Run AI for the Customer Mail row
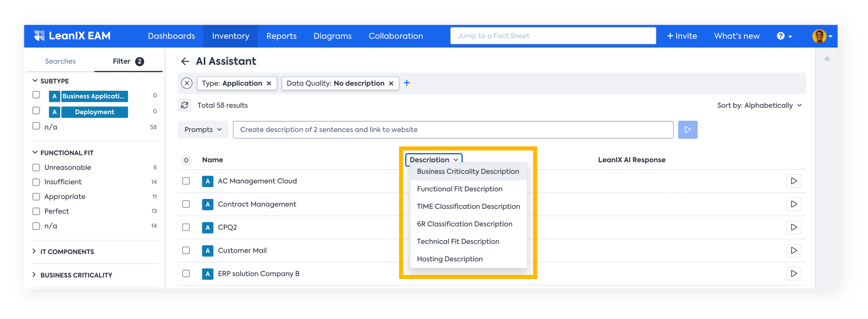 pos(793,251)
